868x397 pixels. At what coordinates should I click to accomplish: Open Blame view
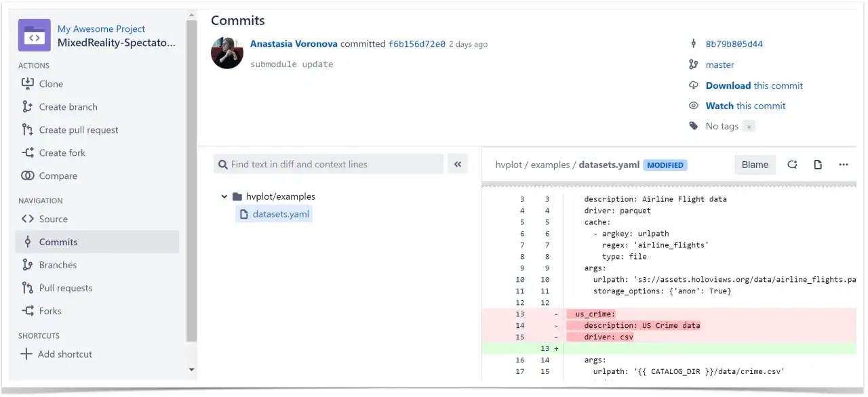pos(755,165)
